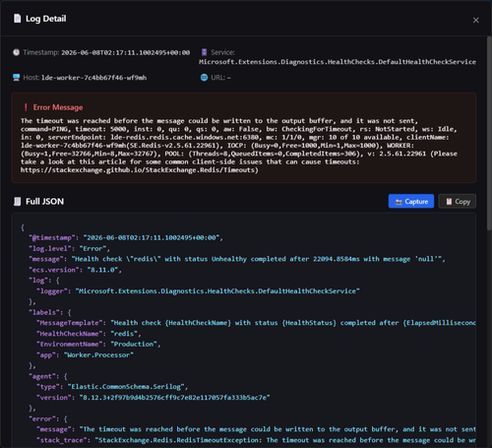This screenshot has width=492, height=448.
Task: Click the clipboard icon inside Copy button
Action: [x=449, y=202]
